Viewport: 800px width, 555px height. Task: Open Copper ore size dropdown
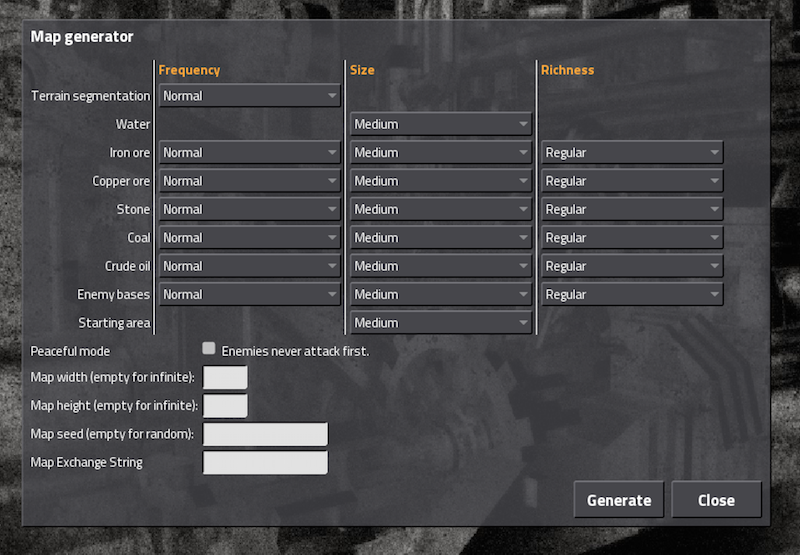click(441, 181)
